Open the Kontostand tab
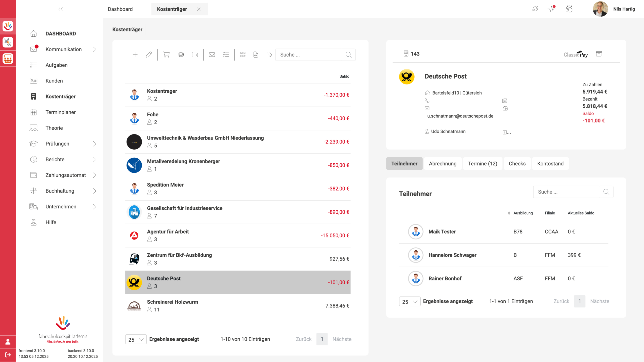 click(x=550, y=164)
